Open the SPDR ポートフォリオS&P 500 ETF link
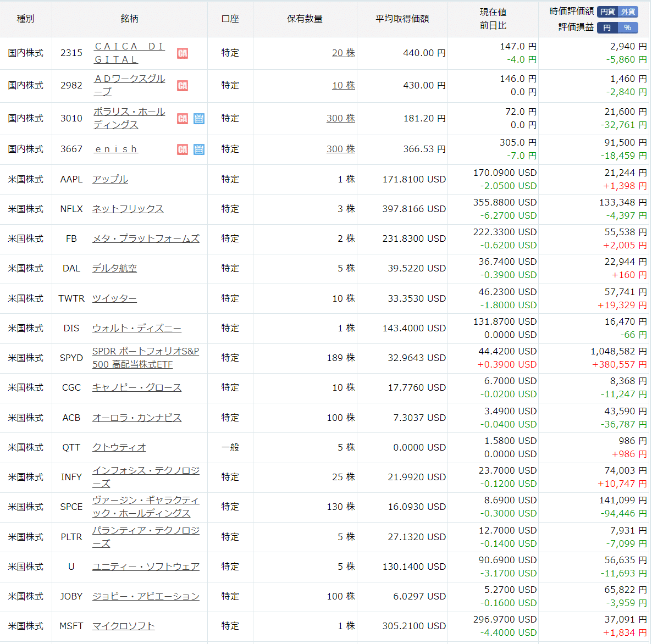Image resolution: width=652 pixels, height=644 pixels. [146, 358]
